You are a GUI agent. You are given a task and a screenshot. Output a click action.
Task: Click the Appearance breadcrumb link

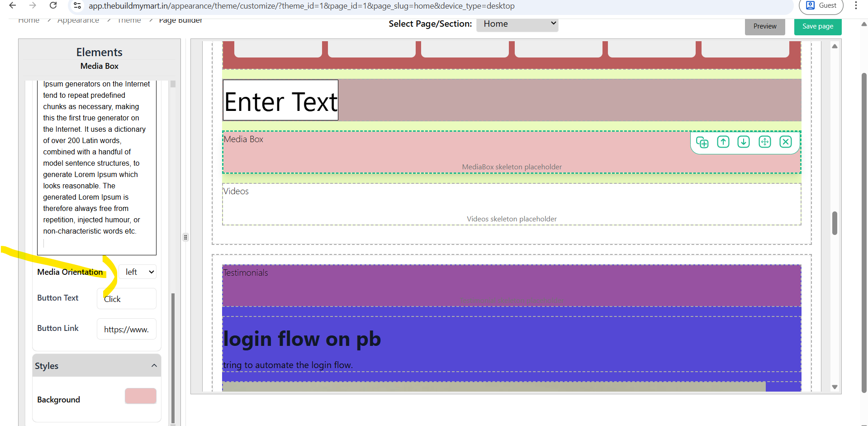78,20
